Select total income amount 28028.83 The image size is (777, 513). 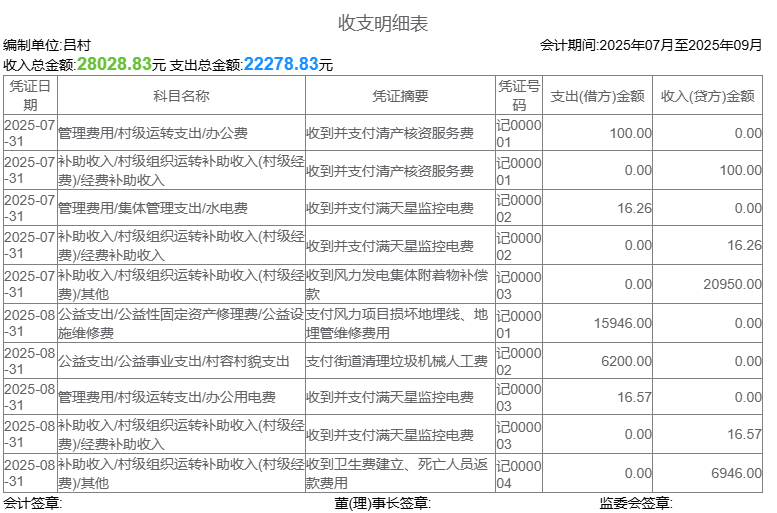point(114,63)
